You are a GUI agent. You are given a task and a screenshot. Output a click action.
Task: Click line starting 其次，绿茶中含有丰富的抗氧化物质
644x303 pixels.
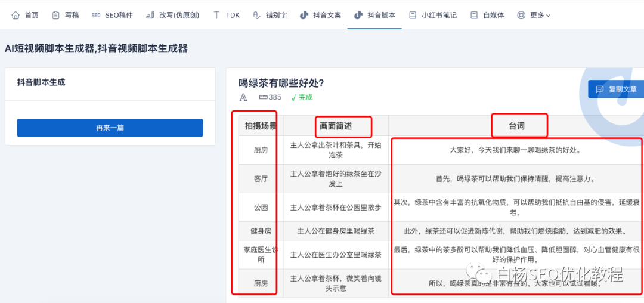(x=516, y=208)
